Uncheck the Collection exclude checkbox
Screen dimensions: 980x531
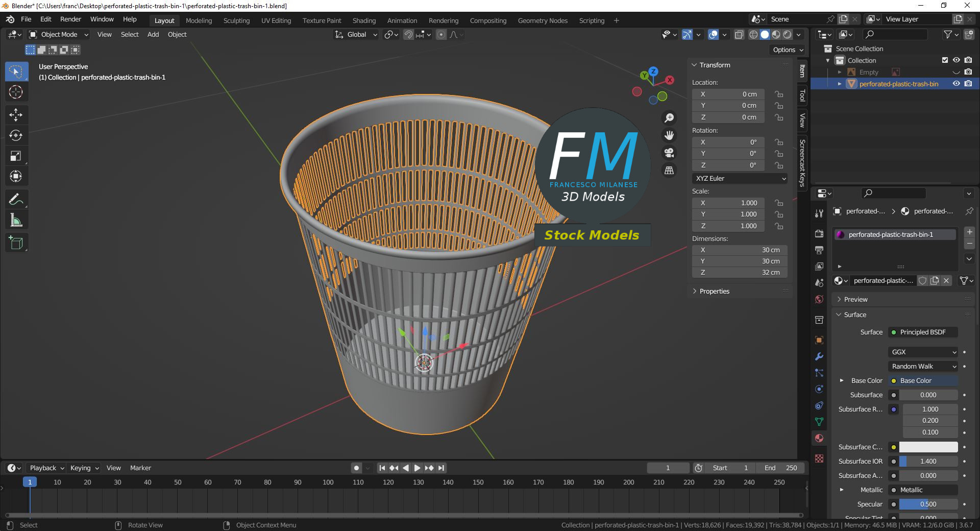pos(945,60)
